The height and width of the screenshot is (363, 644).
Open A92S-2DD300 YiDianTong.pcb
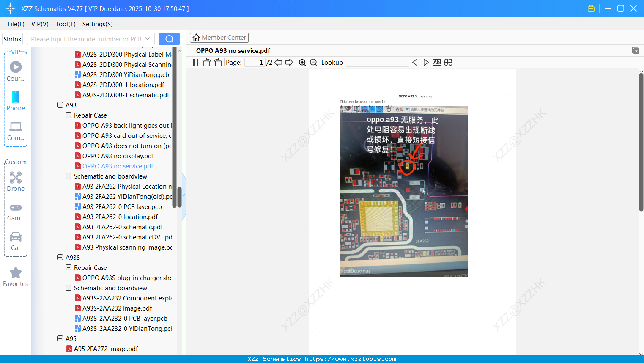pos(122,75)
